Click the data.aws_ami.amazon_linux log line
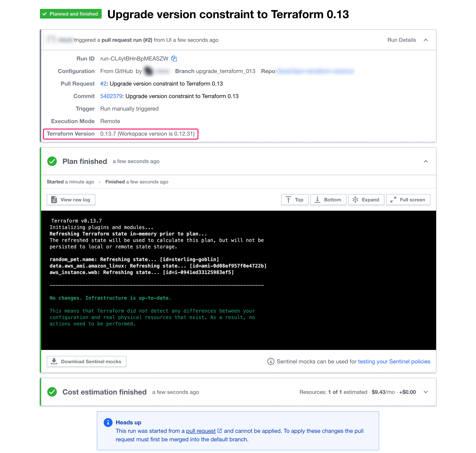Screen dimensions: 476x453 tap(158, 266)
